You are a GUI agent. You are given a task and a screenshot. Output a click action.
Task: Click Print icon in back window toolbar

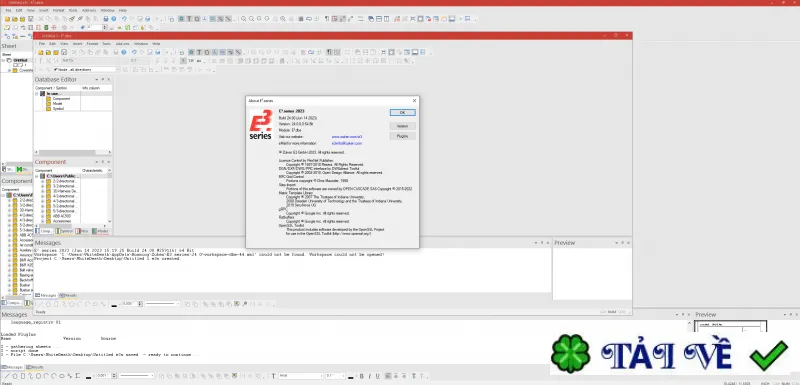tap(106, 19)
